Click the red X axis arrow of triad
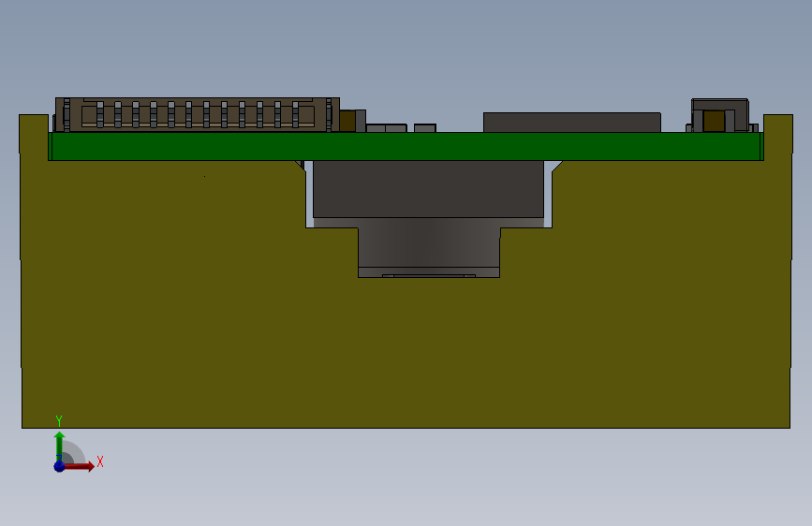The height and width of the screenshot is (526, 812). [79, 466]
